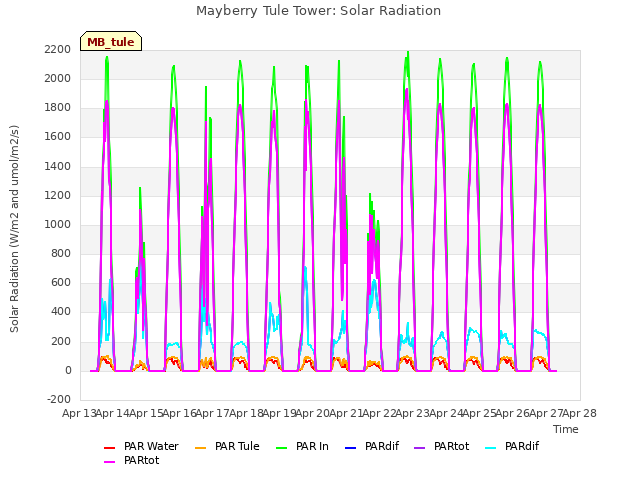Image resolution: width=640 pixels, height=480 pixels.
Task: Click the PARtot label beside the magenta swatch
Action: click(x=142, y=460)
